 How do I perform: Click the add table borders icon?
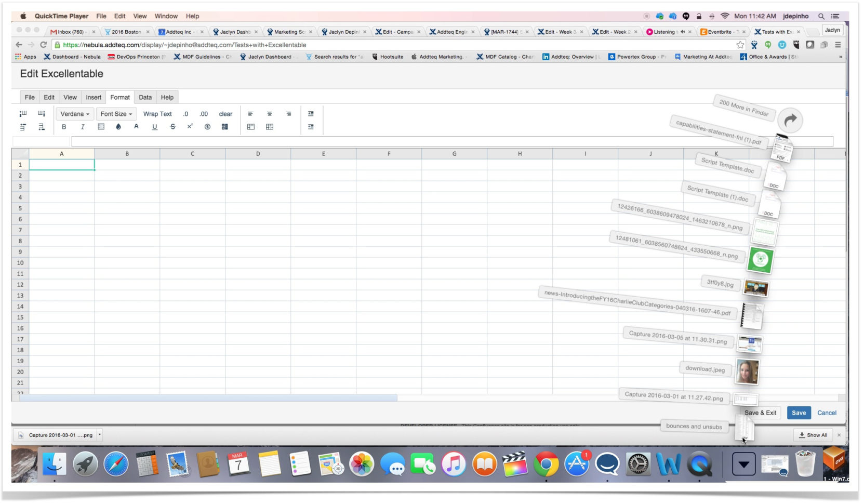[270, 126]
